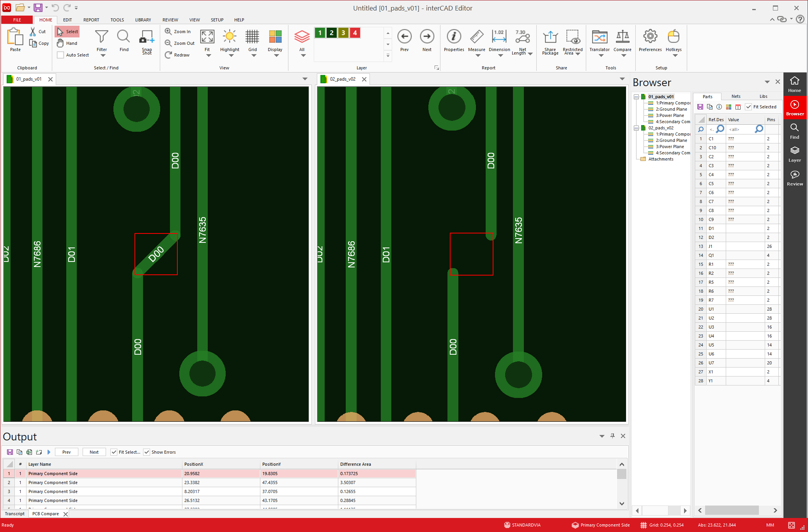The width and height of the screenshot is (808, 532).
Task: Open the Grid dropdown menu
Action: point(253,56)
